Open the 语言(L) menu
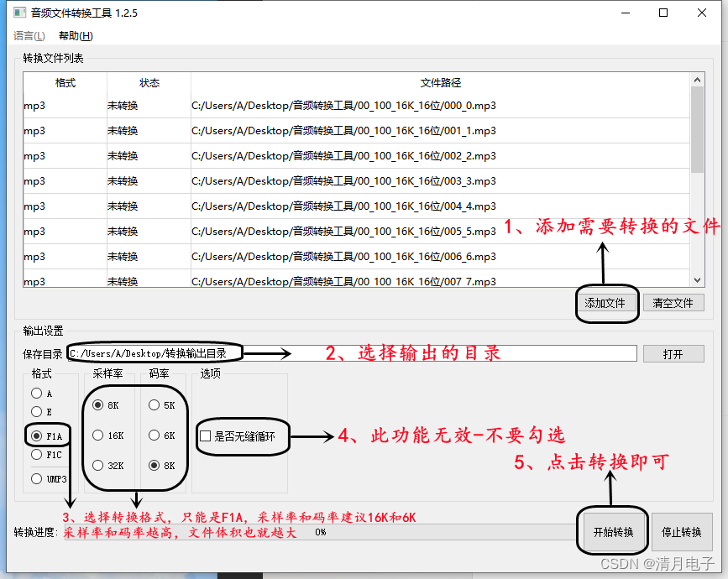 click(29, 36)
